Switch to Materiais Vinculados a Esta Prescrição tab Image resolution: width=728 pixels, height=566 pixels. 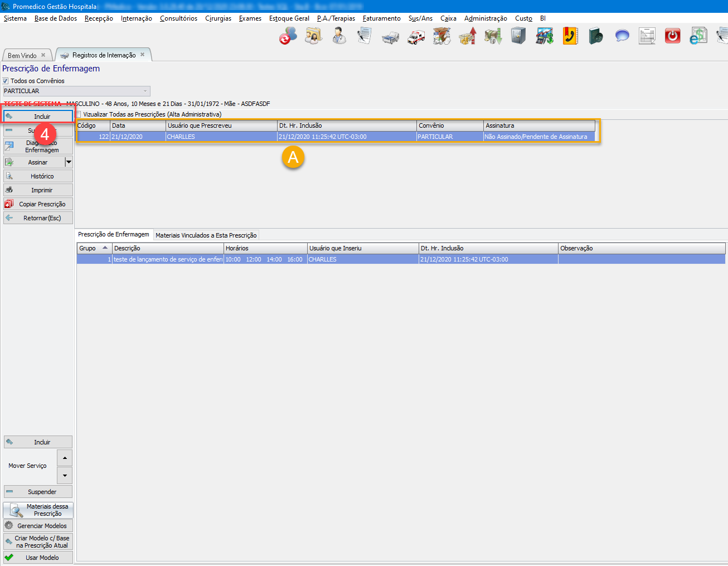click(x=206, y=235)
